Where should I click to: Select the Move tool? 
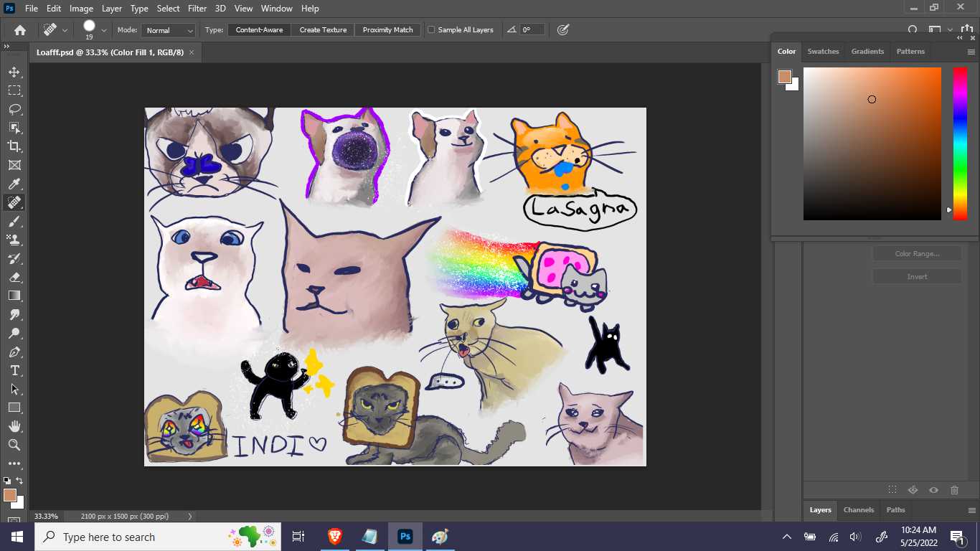14,72
